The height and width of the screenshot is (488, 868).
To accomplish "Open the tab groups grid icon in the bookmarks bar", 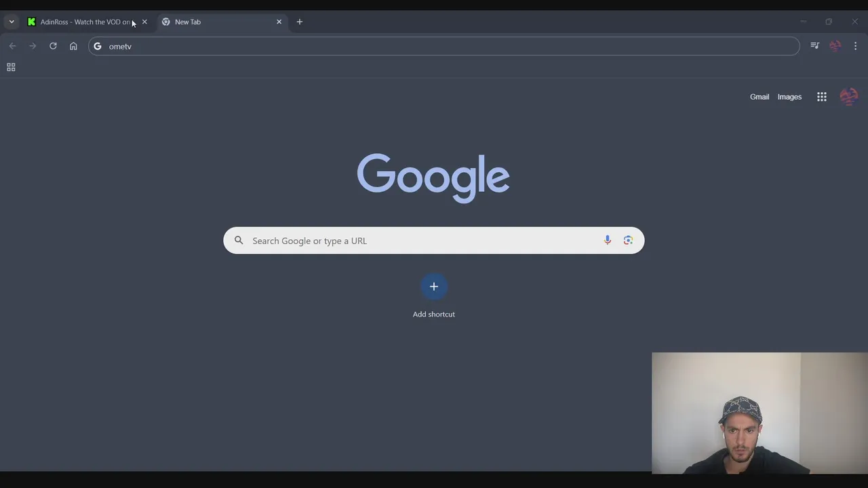I will point(11,67).
